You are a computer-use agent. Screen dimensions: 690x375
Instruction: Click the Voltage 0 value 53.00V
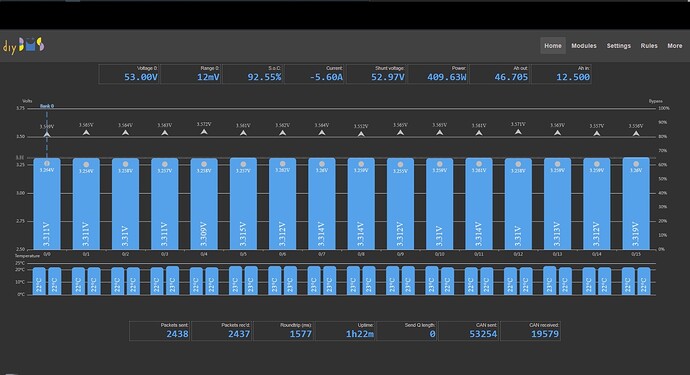(141, 77)
